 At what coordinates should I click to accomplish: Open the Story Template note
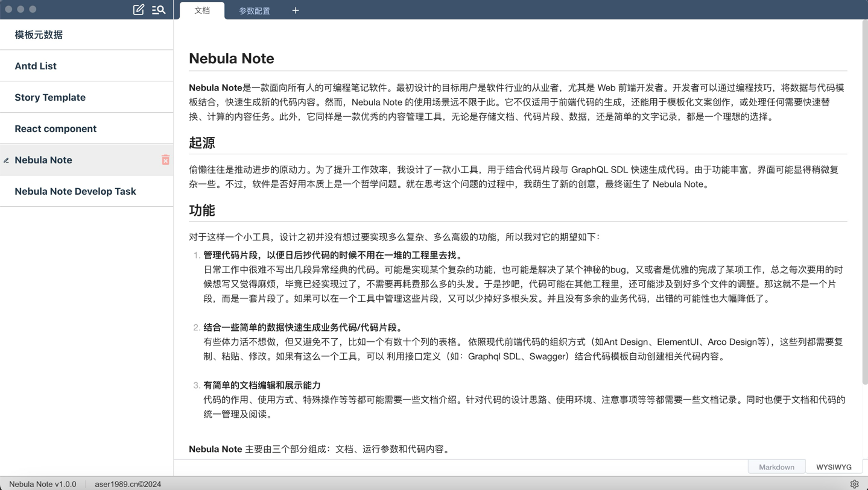87,97
